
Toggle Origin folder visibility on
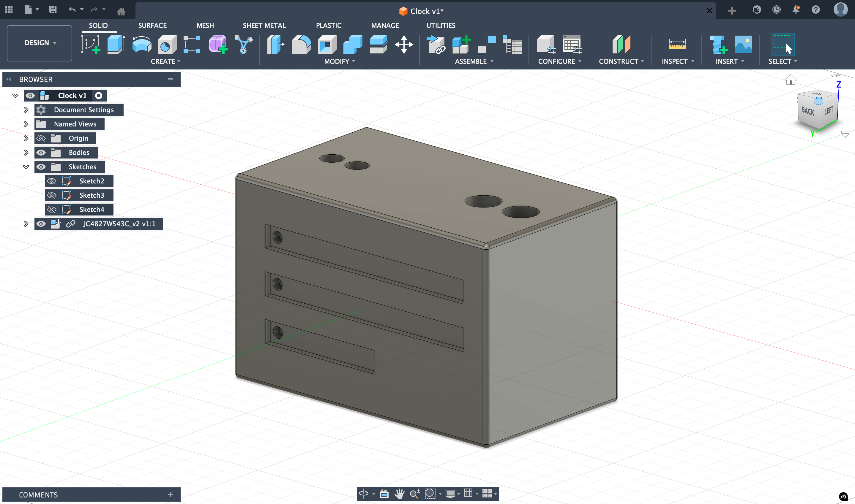point(41,138)
